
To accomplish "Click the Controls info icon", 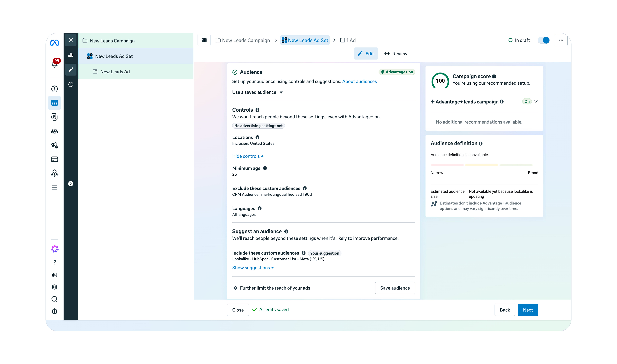I will click(x=257, y=110).
